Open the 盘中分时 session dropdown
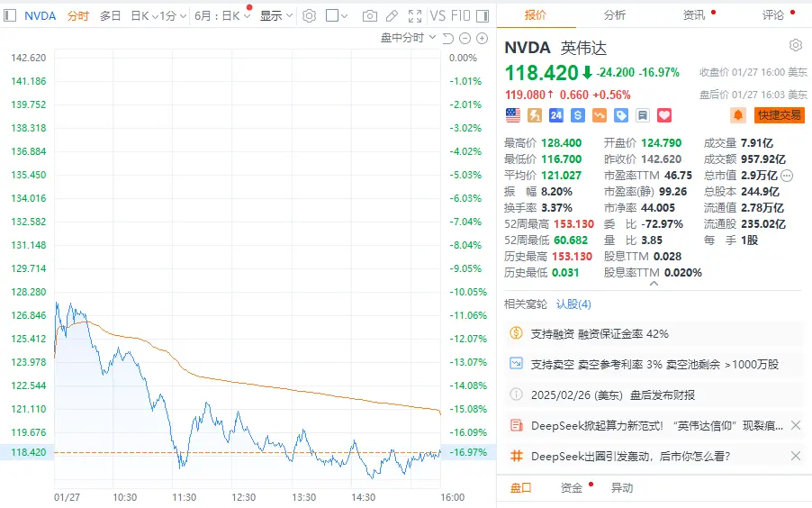Image resolution: width=812 pixels, height=508 pixels. [x=408, y=38]
